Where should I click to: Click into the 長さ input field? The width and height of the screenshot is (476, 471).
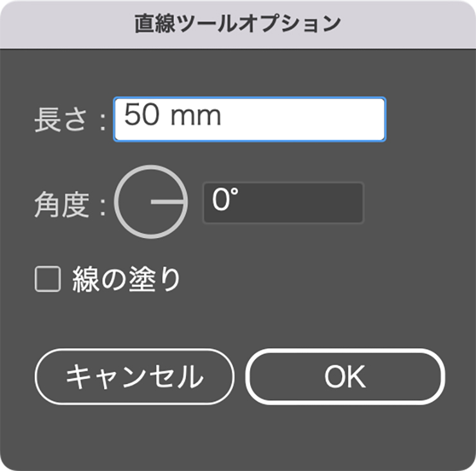pos(250,119)
